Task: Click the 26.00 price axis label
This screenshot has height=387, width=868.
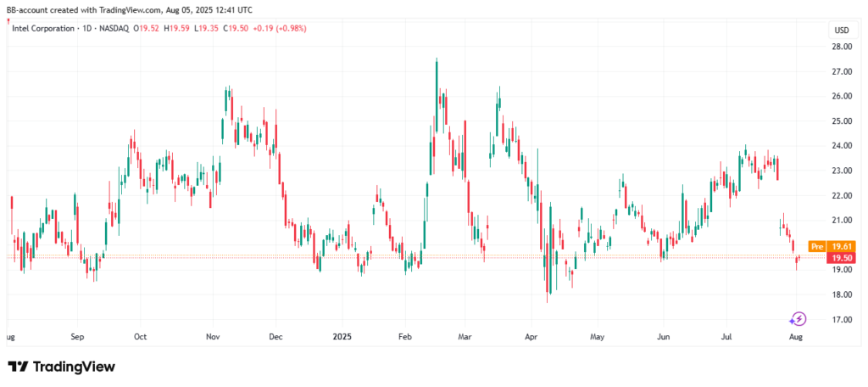Action: coord(843,96)
